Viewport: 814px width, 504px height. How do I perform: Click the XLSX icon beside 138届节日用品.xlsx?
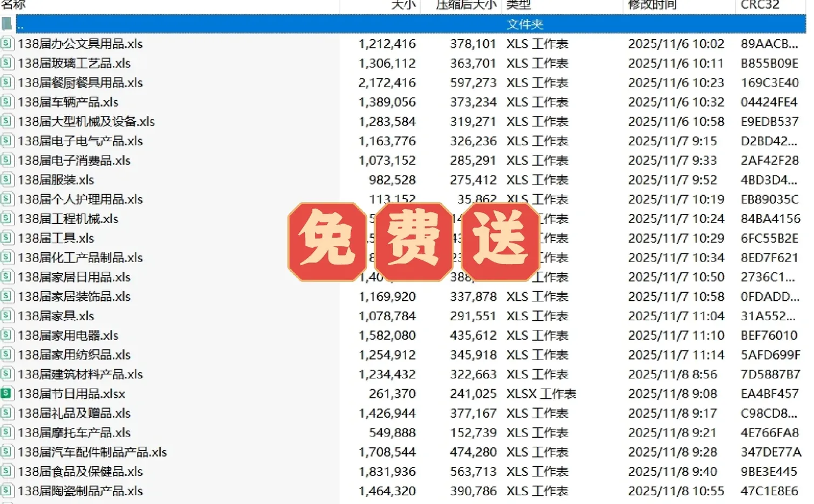(7, 393)
